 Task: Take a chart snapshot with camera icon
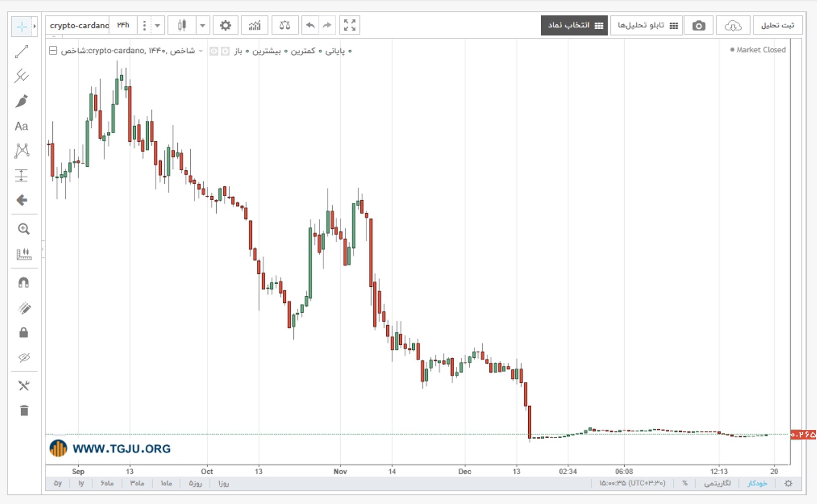pos(699,25)
